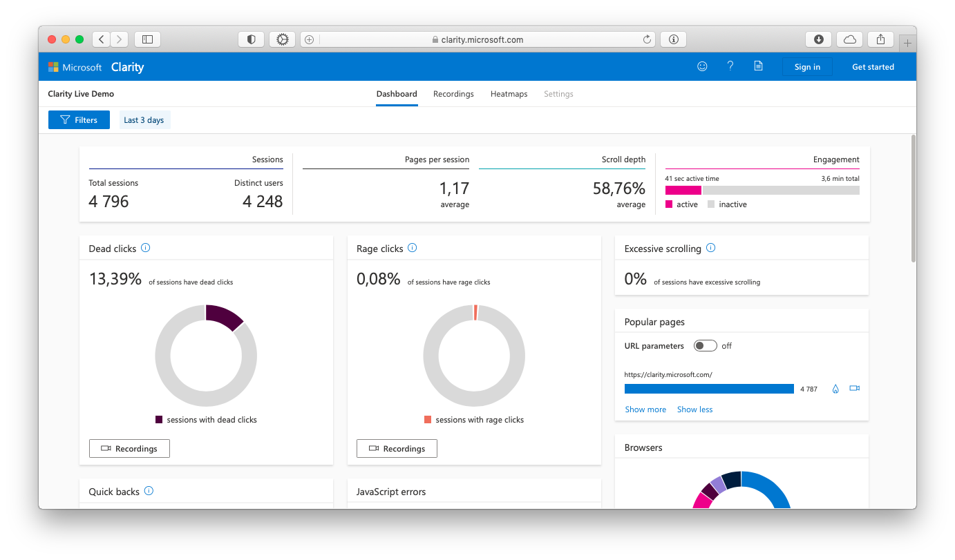
Task: Click the sessions with dead clicks legend swatch
Action: (x=159, y=419)
